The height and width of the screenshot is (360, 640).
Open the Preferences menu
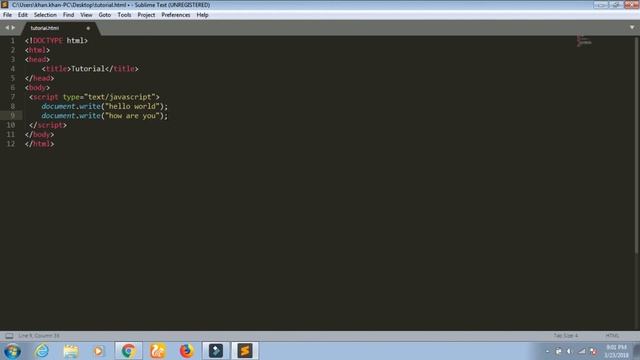pyautogui.click(x=176, y=15)
